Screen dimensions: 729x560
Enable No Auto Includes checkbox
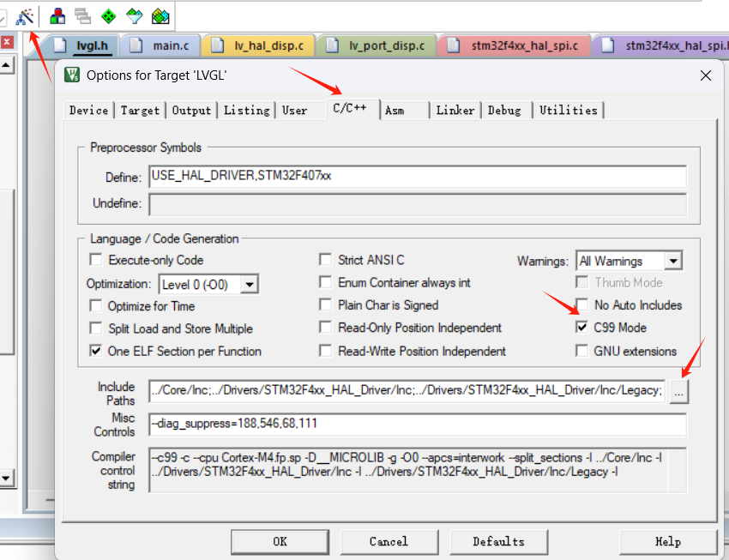tap(582, 304)
